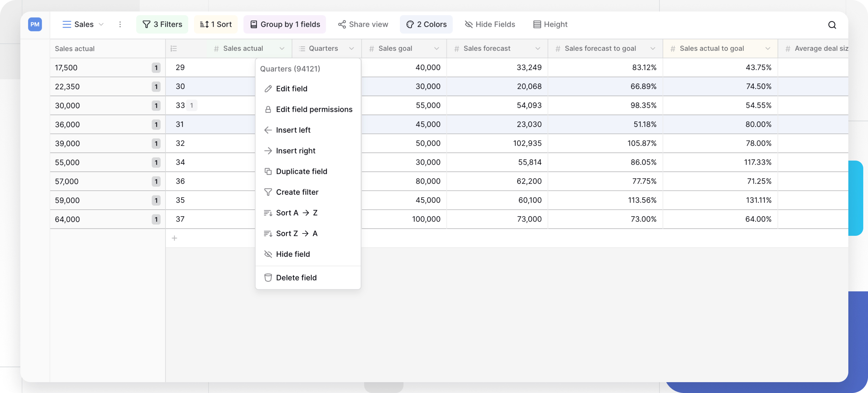The height and width of the screenshot is (393, 868).
Task: Click the row-number list icon in header
Action: coord(174,48)
